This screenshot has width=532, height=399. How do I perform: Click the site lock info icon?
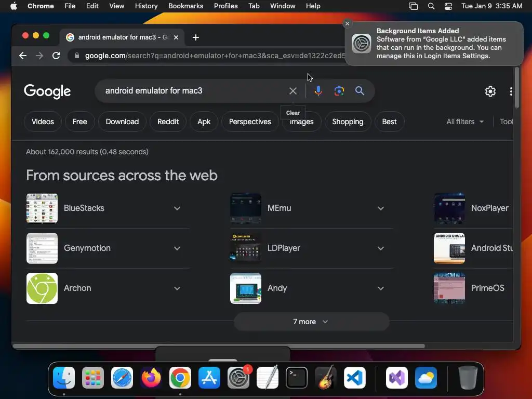77,56
